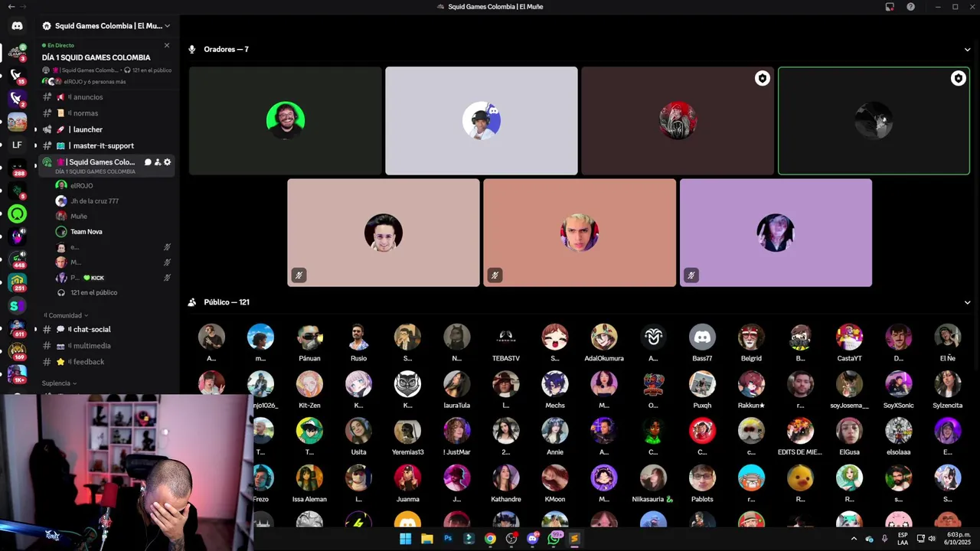Click invite people icon on stage channel
The image size is (980, 551).
158,162
